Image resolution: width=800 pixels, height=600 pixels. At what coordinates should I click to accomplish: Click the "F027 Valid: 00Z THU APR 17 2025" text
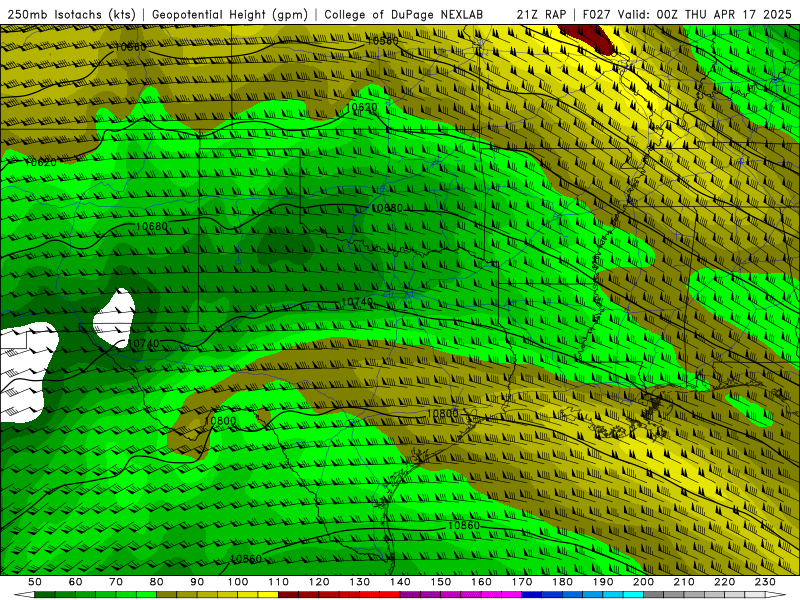[687, 15]
